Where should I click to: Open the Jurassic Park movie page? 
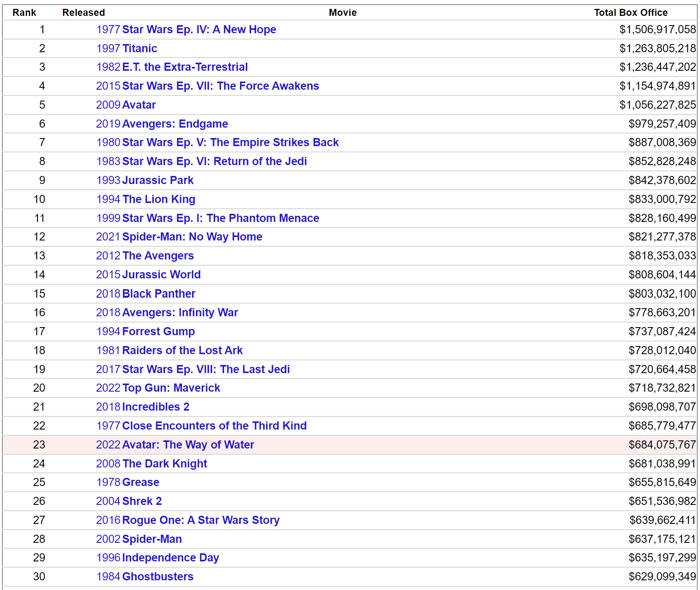pyautogui.click(x=158, y=180)
